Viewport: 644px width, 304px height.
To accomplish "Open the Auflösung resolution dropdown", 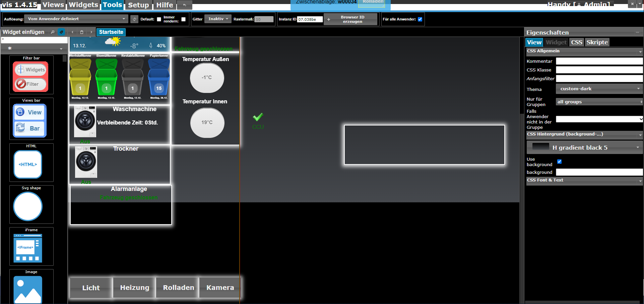I will [76, 19].
